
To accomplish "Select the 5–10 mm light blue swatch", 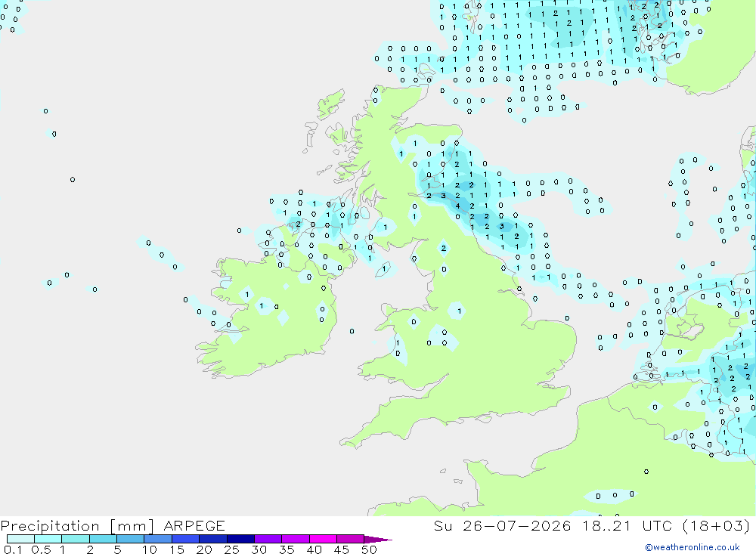I will point(130,539).
